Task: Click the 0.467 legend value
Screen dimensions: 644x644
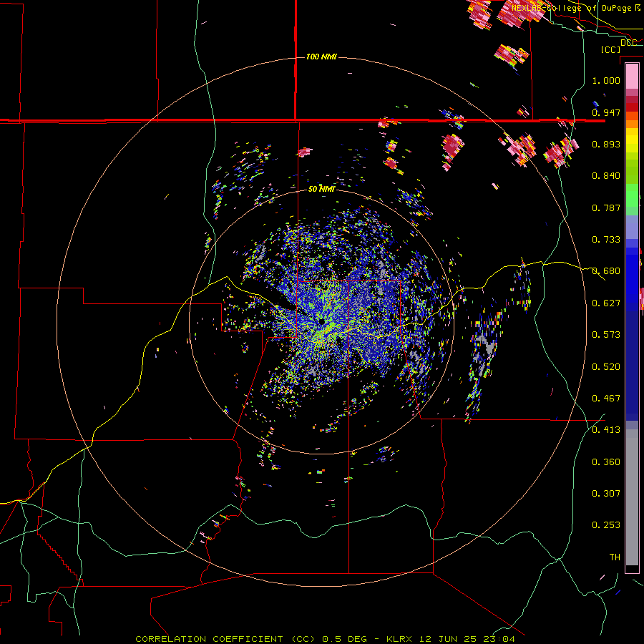Action: [606, 399]
